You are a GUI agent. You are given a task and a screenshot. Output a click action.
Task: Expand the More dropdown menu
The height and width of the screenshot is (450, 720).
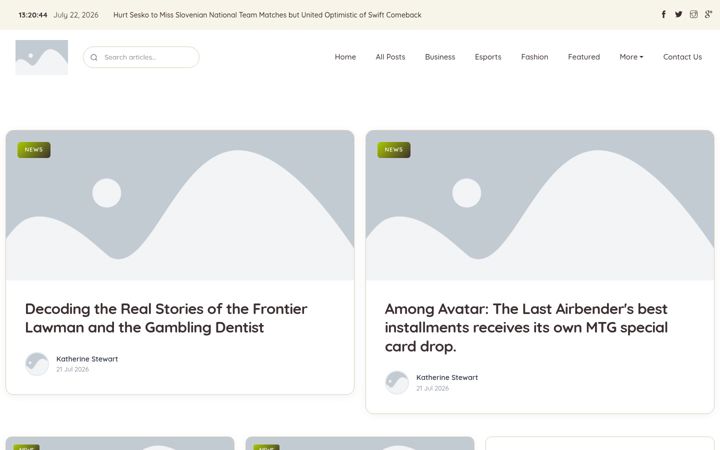click(x=631, y=57)
